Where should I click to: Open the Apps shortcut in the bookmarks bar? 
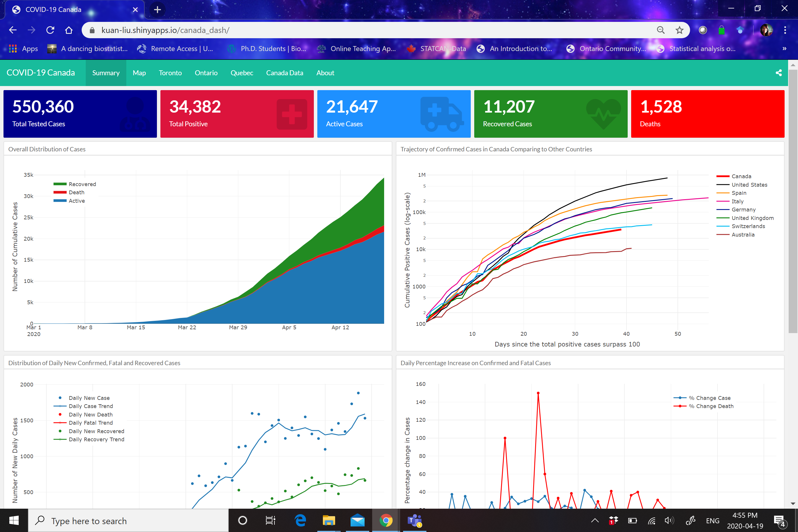click(x=23, y=48)
